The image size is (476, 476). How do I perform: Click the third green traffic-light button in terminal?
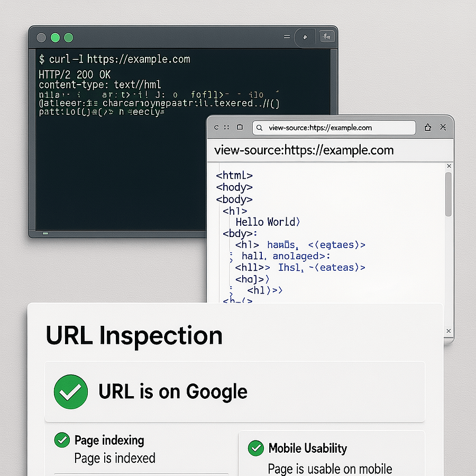point(69,38)
